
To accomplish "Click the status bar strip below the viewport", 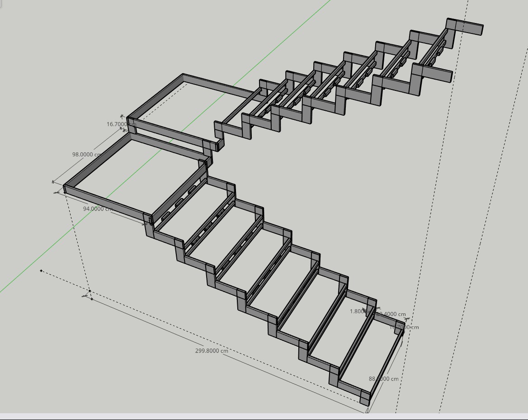I will coord(264,416).
